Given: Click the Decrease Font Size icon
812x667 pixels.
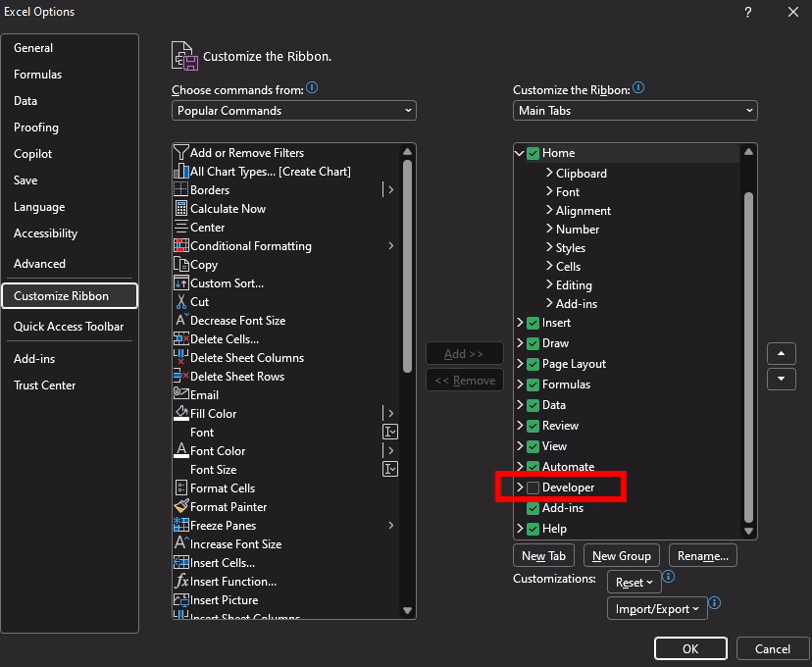Looking at the screenshot, I should click(180, 320).
